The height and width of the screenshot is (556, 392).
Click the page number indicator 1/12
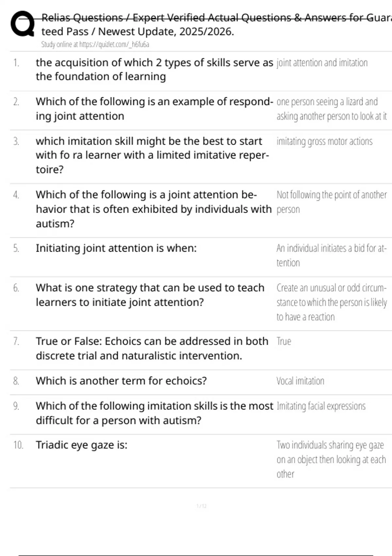click(202, 506)
